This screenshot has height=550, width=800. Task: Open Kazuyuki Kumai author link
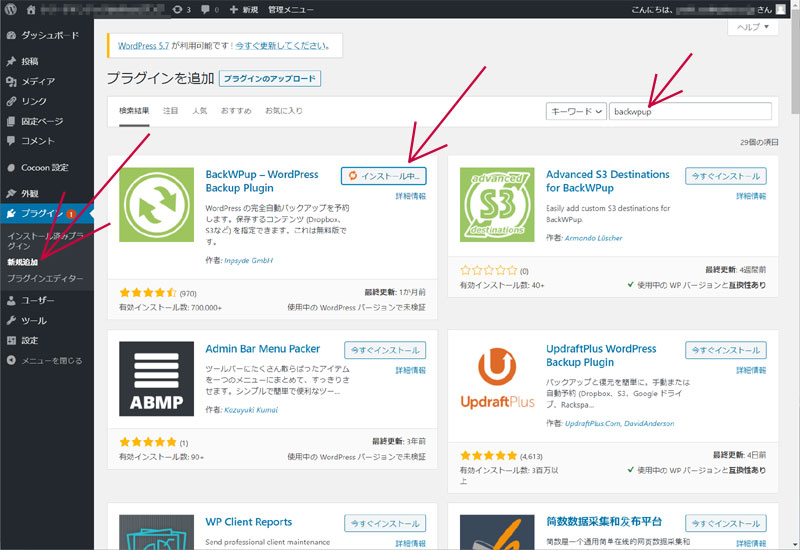[251, 410]
